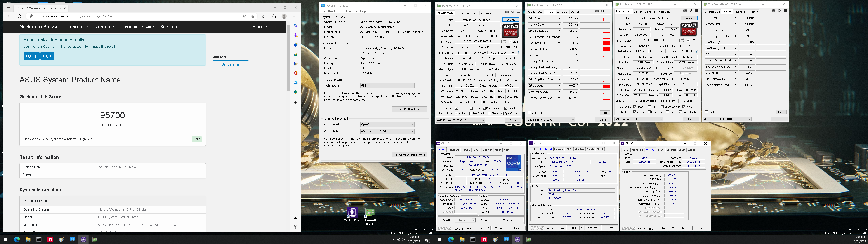This screenshot has width=868, height=244.
Task: Click refresh icon in Sapphire GPU-Z window
Action: click(x=690, y=10)
